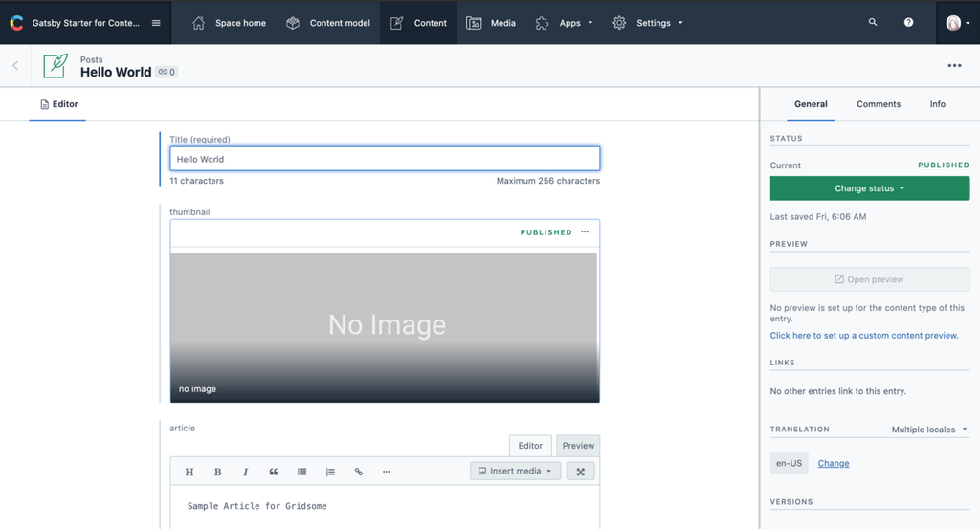980x529 pixels.
Task: Expand article editor to fullscreen
Action: point(580,471)
